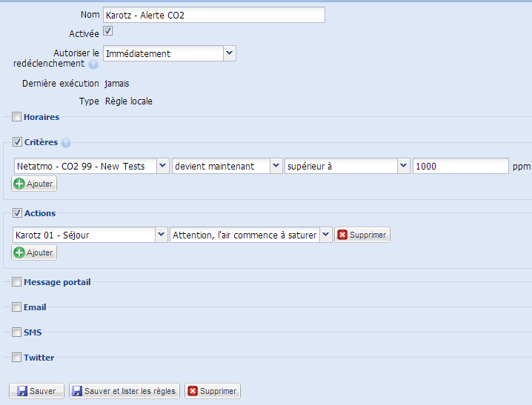
Task: Click the Nom field with Karotz - Alerte CO2
Action: tap(214, 16)
